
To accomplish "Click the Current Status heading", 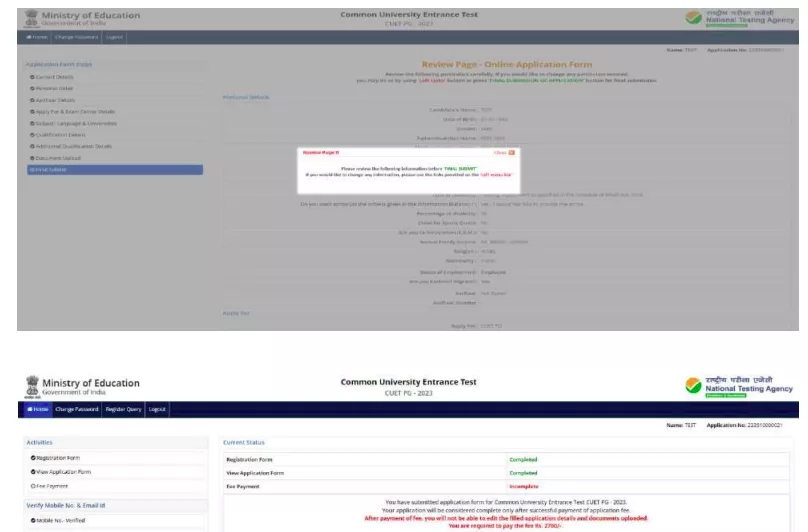I will pos(244,442).
